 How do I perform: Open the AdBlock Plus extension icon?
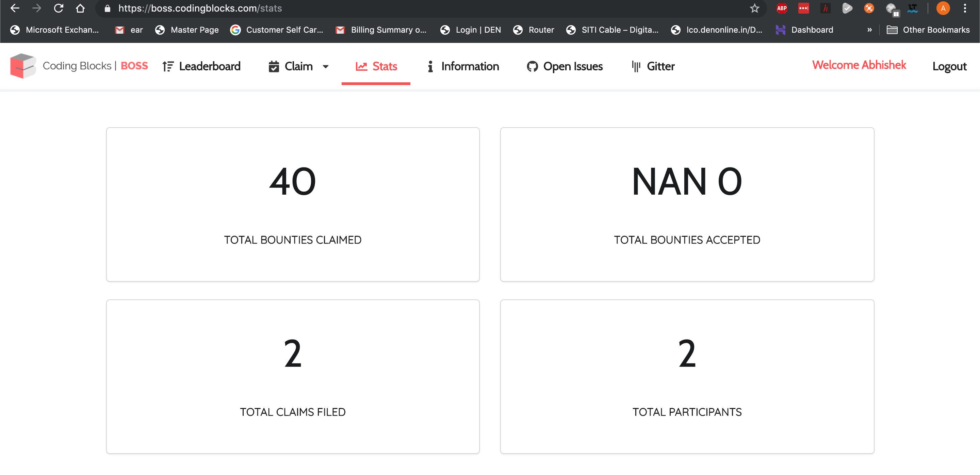click(x=781, y=9)
